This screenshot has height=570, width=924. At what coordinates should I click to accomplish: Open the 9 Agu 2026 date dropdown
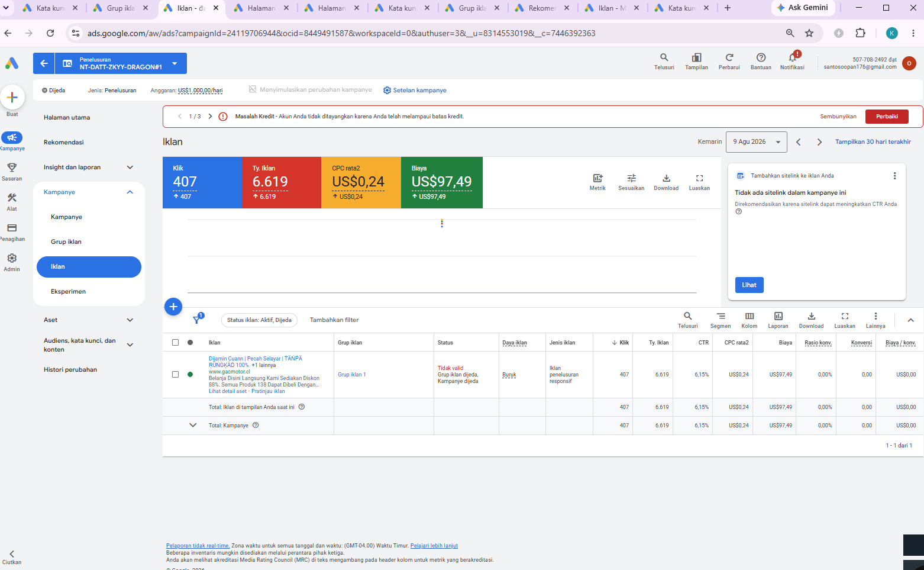pyautogui.click(x=757, y=142)
